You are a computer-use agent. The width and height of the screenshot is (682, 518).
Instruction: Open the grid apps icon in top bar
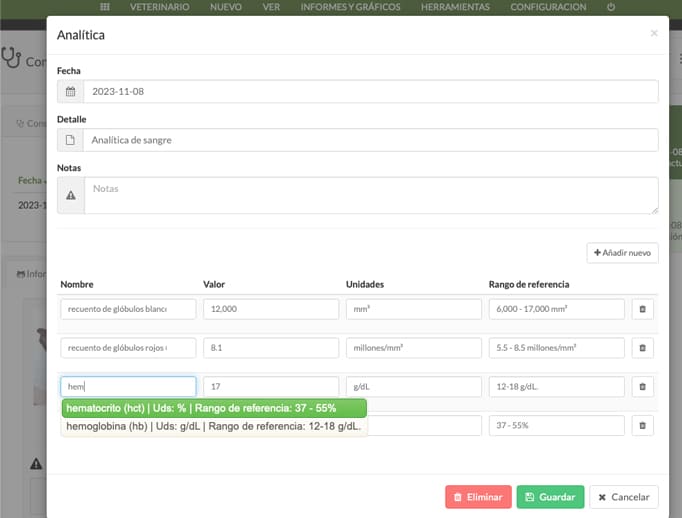[x=105, y=7]
